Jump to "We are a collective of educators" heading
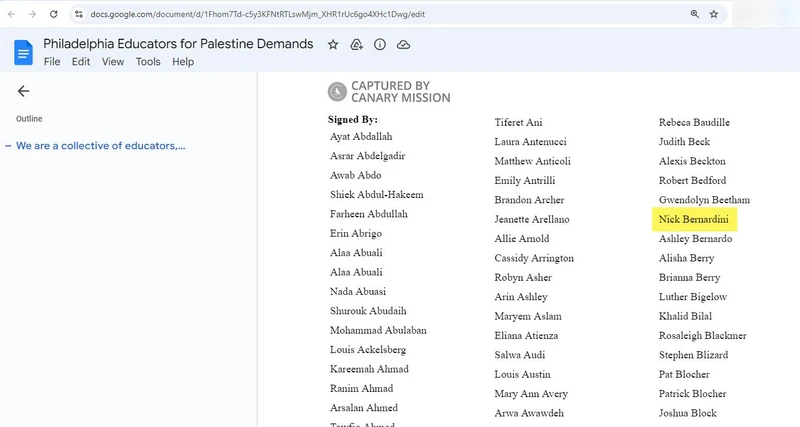Image resolution: width=800 pixels, height=427 pixels. coord(100,146)
